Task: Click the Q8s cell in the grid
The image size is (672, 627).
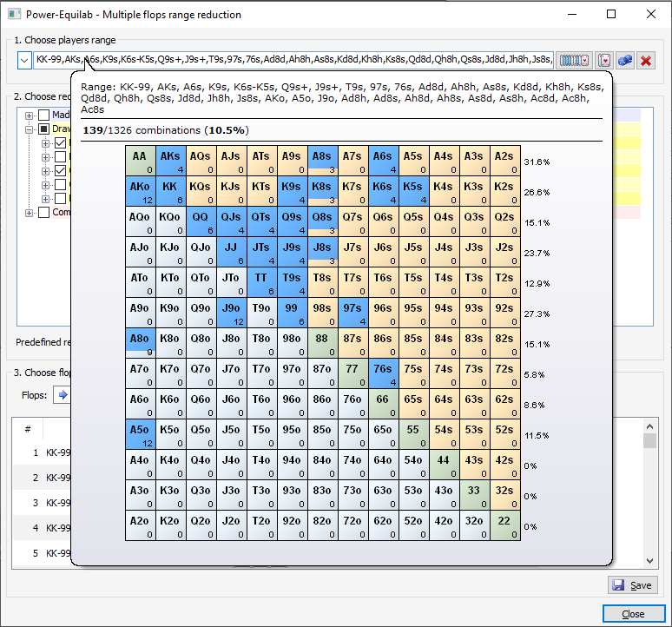Action: (323, 221)
